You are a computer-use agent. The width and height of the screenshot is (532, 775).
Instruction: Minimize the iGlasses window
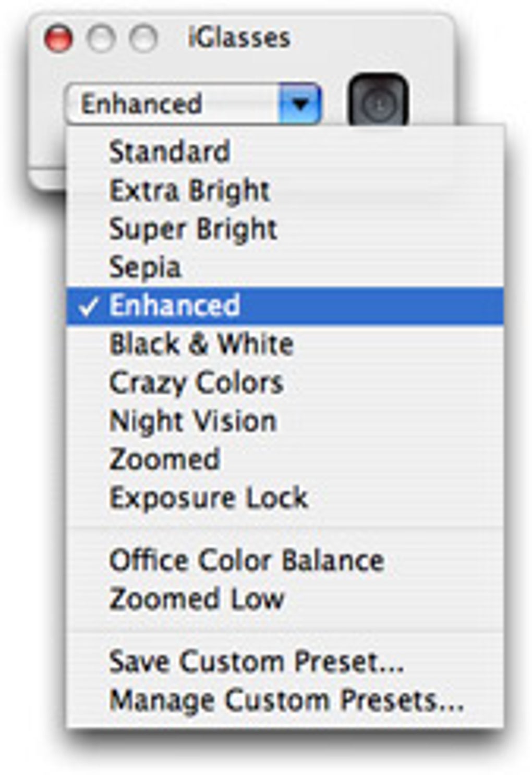tap(100, 39)
